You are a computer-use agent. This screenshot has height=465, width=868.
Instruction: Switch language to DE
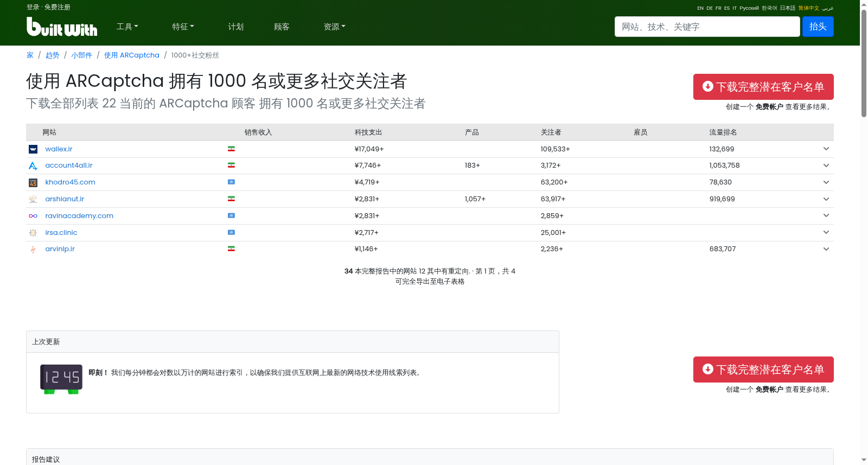(710, 8)
